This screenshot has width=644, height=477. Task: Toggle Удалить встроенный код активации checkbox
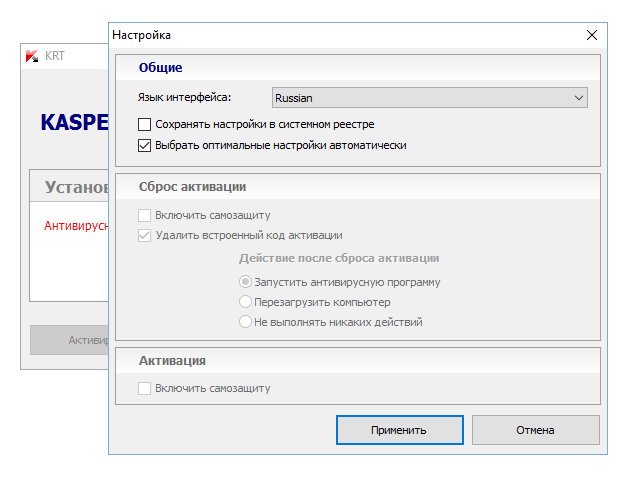click(x=145, y=235)
